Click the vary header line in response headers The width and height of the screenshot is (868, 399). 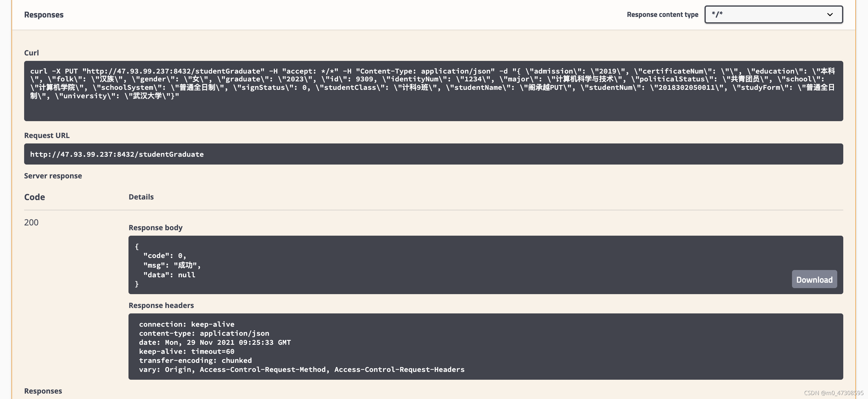302,369
